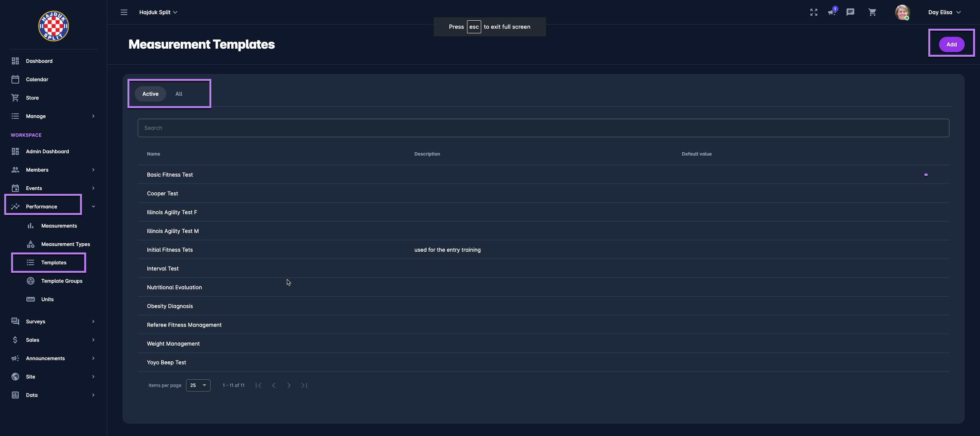Click the Hajduk Split club logo
The height and width of the screenshot is (436, 980).
[x=54, y=26]
